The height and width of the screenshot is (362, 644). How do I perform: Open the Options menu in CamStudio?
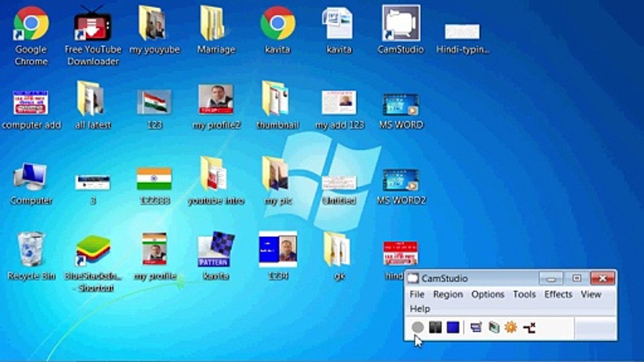click(x=488, y=294)
